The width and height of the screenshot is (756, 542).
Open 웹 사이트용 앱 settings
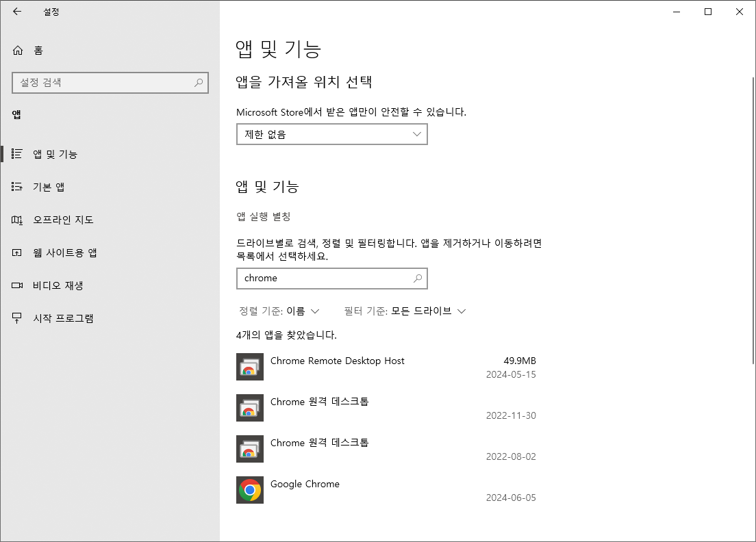coord(110,253)
